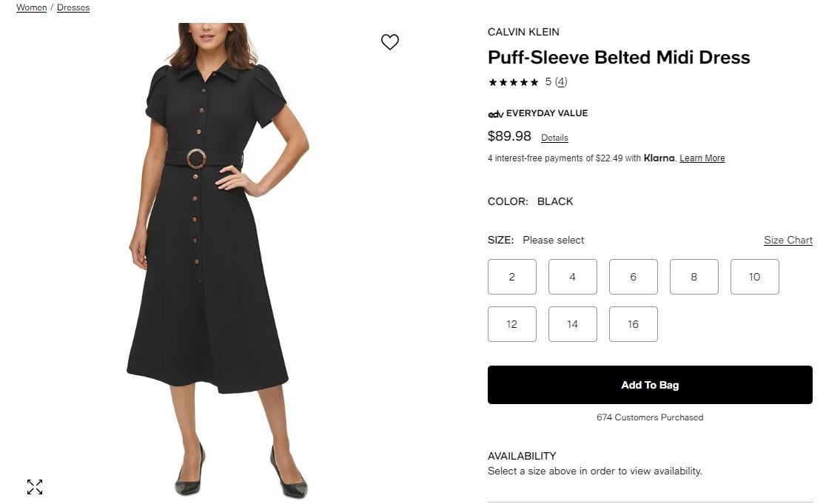Viewport: 826px width, 504px height.
Task: Add dress to favorites with heart icon
Action: coord(390,42)
